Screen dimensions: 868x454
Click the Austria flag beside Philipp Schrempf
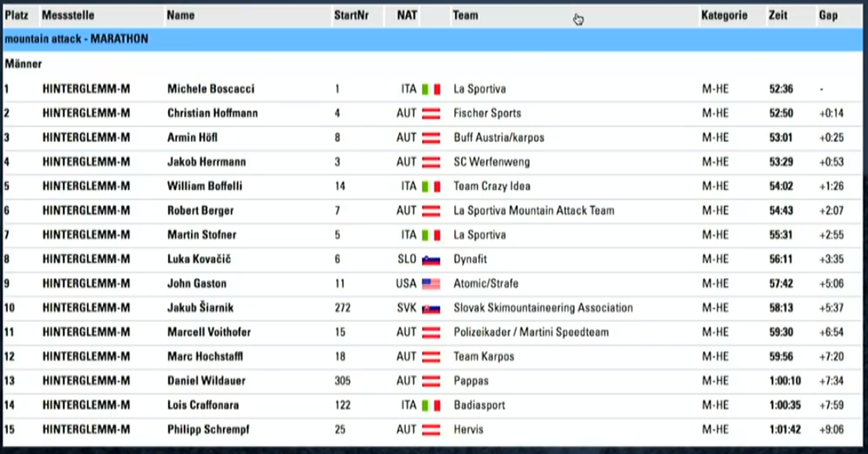430,430
